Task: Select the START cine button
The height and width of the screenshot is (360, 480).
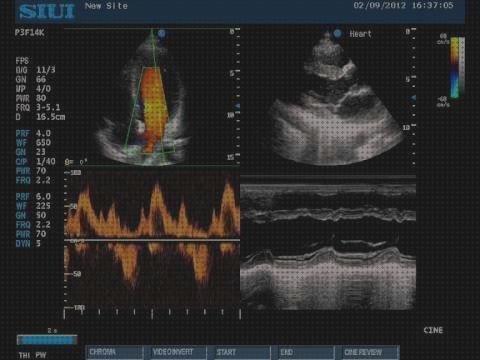Action: click(238, 352)
